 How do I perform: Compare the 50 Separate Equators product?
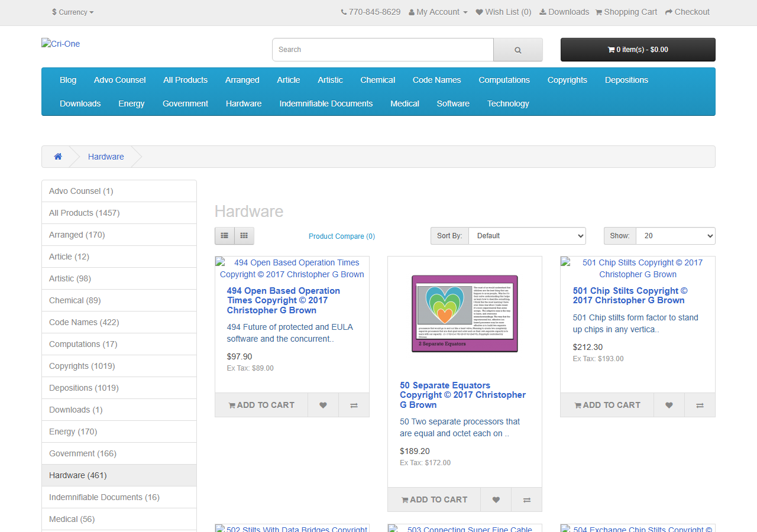click(x=526, y=499)
